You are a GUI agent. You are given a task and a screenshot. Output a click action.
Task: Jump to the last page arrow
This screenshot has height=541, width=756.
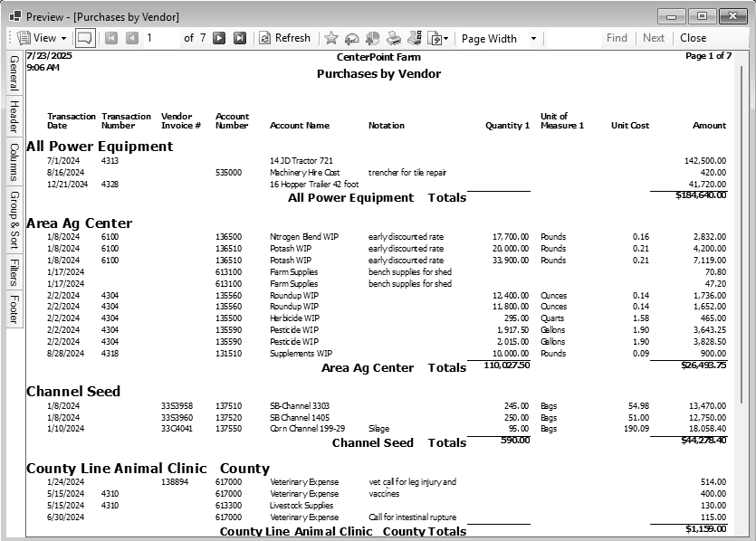pos(240,38)
